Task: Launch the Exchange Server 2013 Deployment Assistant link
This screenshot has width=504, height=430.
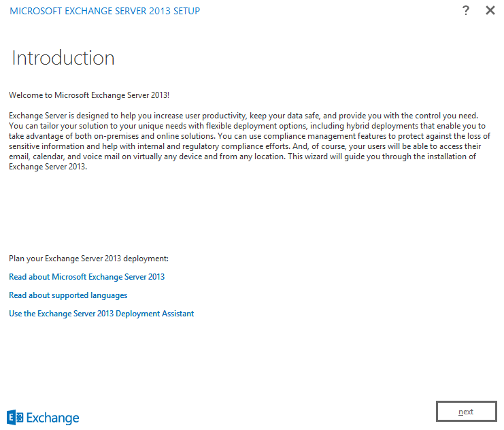Action: click(x=101, y=314)
